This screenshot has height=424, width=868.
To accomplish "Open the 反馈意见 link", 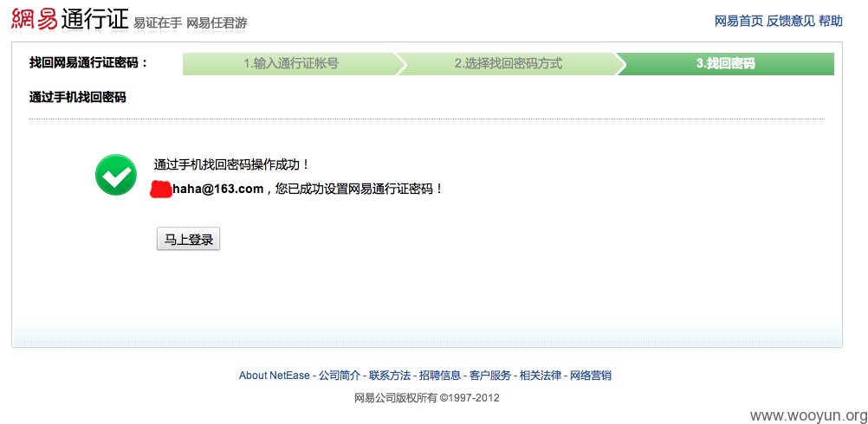I will coord(791,21).
